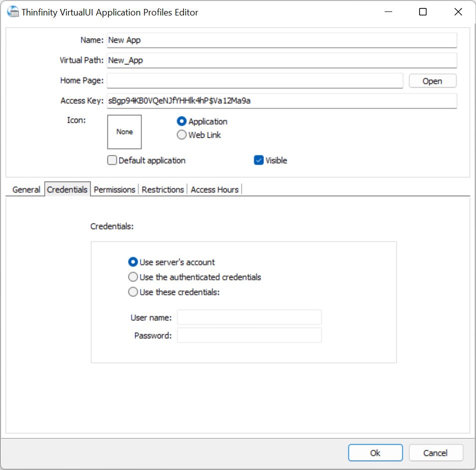
Task: Click into the Access Key field
Action: pos(281,101)
